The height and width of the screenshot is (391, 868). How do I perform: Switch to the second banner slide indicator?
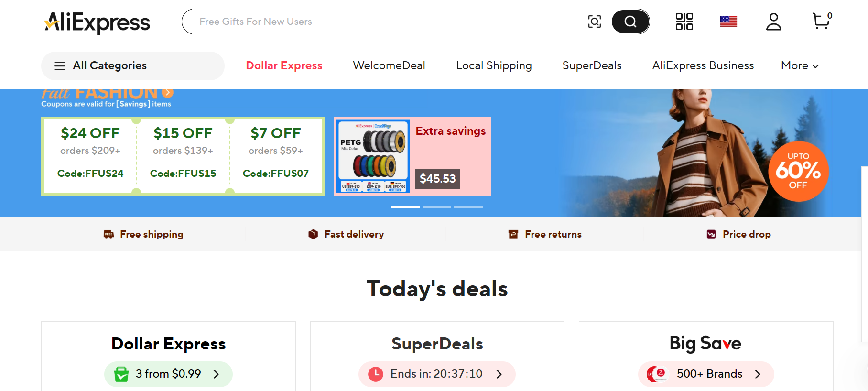(x=436, y=207)
